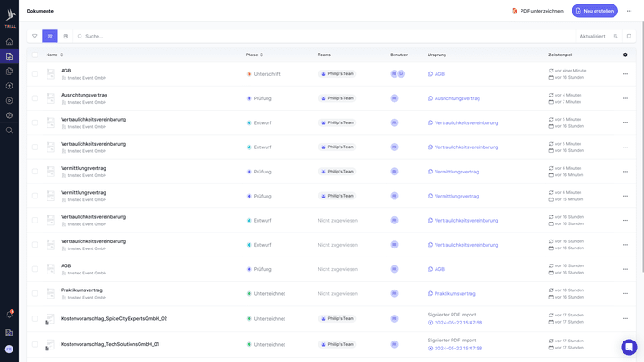Open the chat support bubble
The height and width of the screenshot is (362, 644).
(x=629, y=347)
